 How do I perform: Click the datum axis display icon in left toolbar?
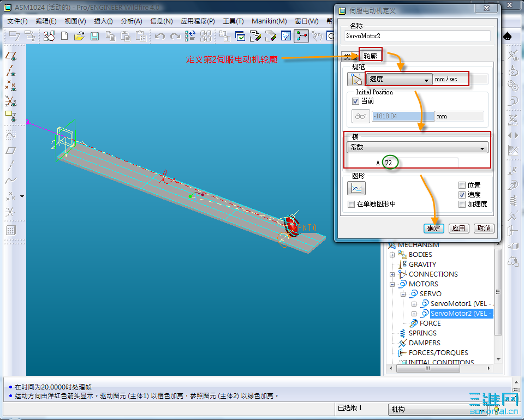tap(11, 71)
